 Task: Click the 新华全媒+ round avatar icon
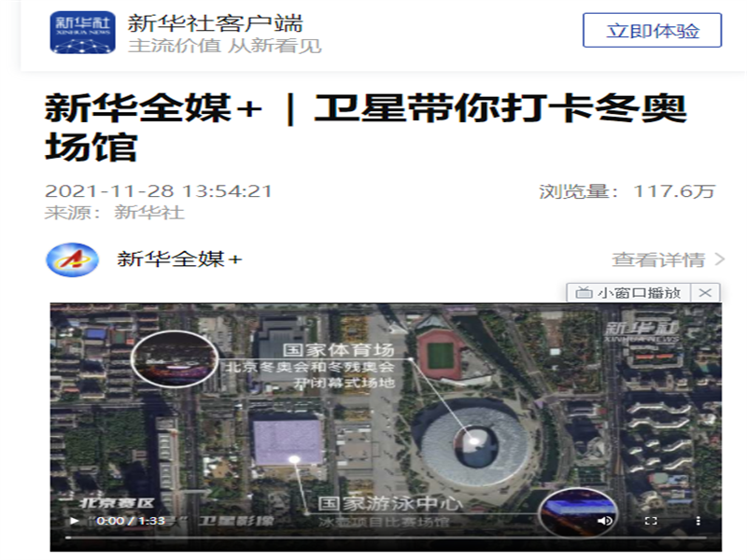click(x=73, y=259)
